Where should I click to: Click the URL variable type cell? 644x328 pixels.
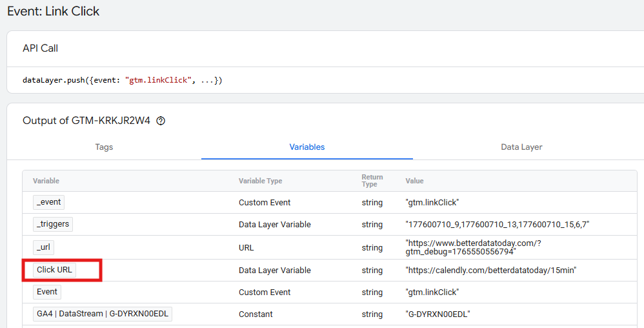tap(246, 248)
